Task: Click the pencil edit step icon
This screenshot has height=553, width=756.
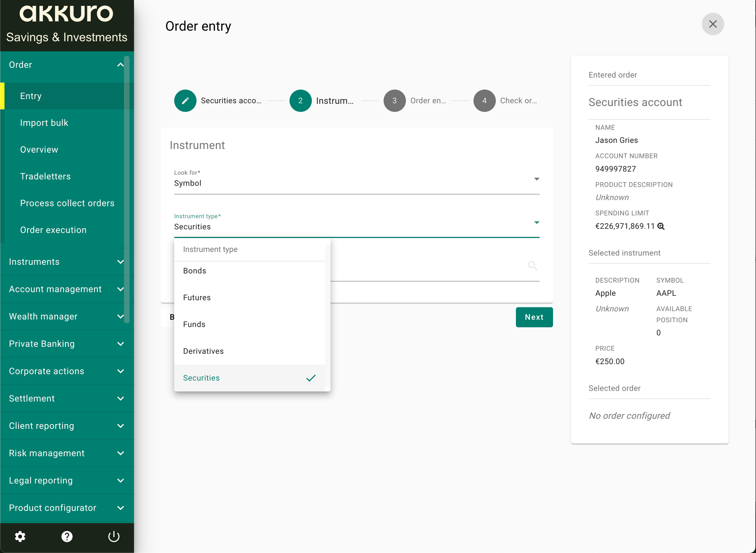Action: tap(185, 101)
